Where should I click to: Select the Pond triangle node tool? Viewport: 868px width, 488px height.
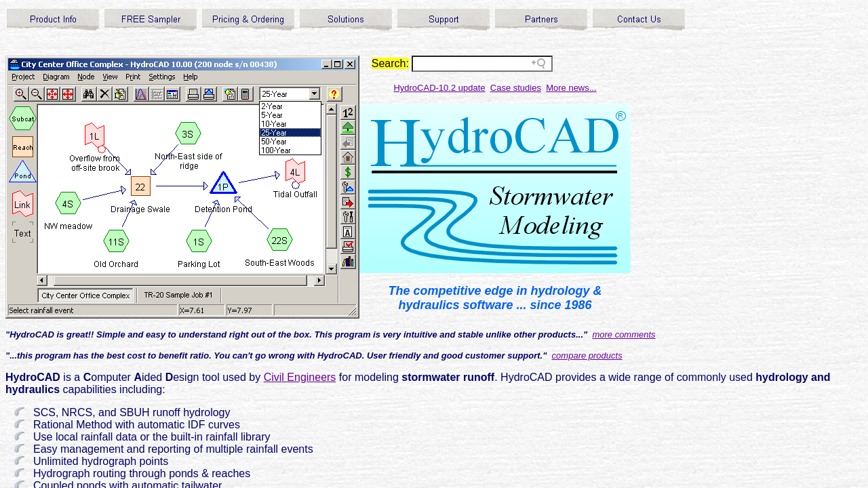[x=22, y=173]
